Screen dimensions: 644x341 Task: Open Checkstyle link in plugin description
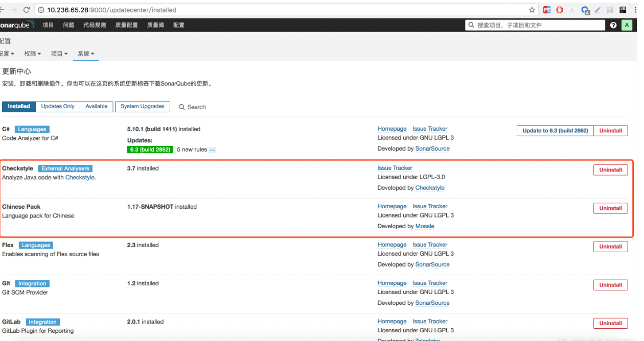pyautogui.click(x=80, y=178)
